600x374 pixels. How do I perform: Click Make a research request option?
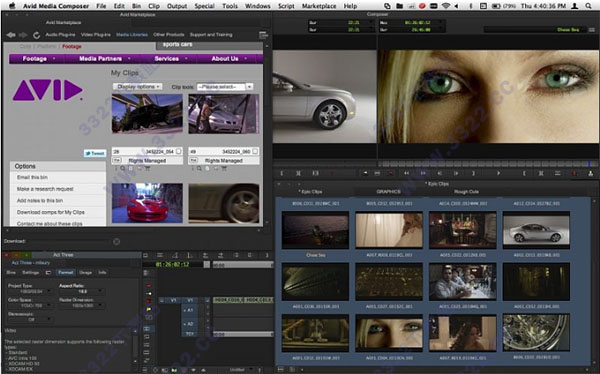coord(45,189)
